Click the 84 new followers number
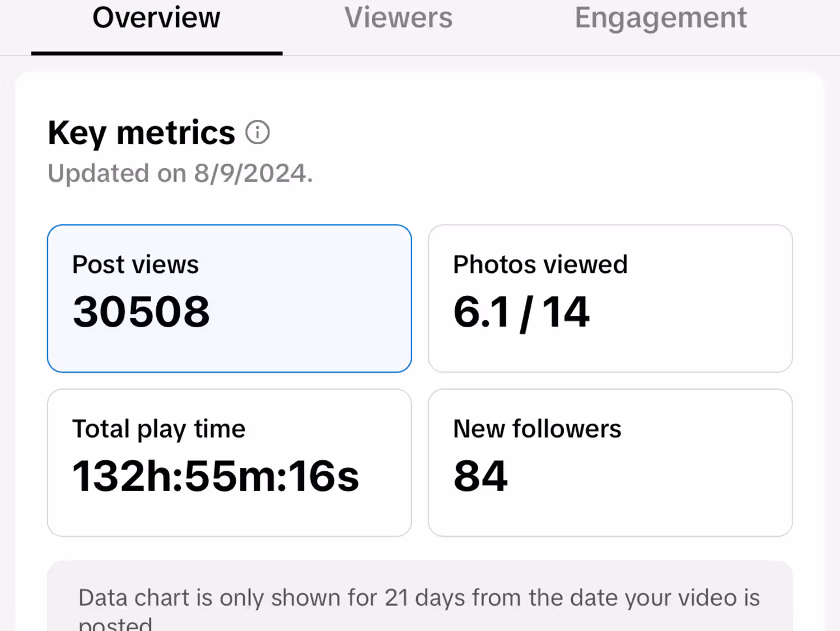This screenshot has height=631, width=840. [x=480, y=476]
